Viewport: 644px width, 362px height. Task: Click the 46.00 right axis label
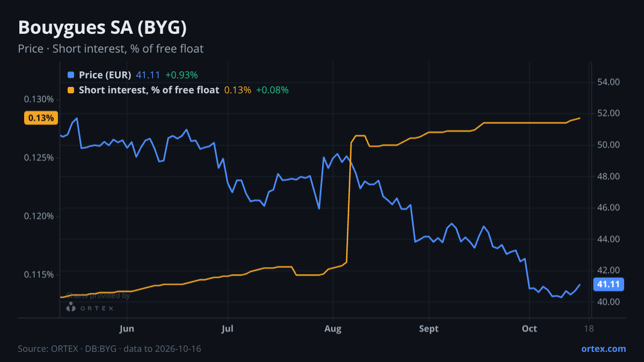pyautogui.click(x=609, y=208)
